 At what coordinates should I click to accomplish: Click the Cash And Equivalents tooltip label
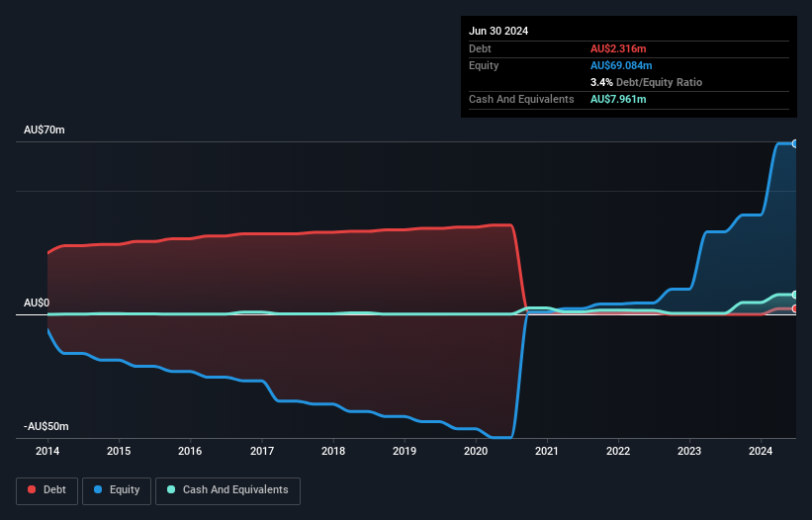521,99
